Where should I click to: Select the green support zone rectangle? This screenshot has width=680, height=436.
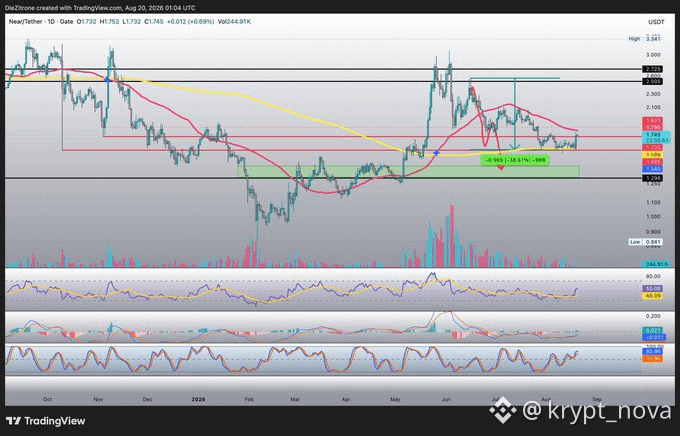point(408,171)
